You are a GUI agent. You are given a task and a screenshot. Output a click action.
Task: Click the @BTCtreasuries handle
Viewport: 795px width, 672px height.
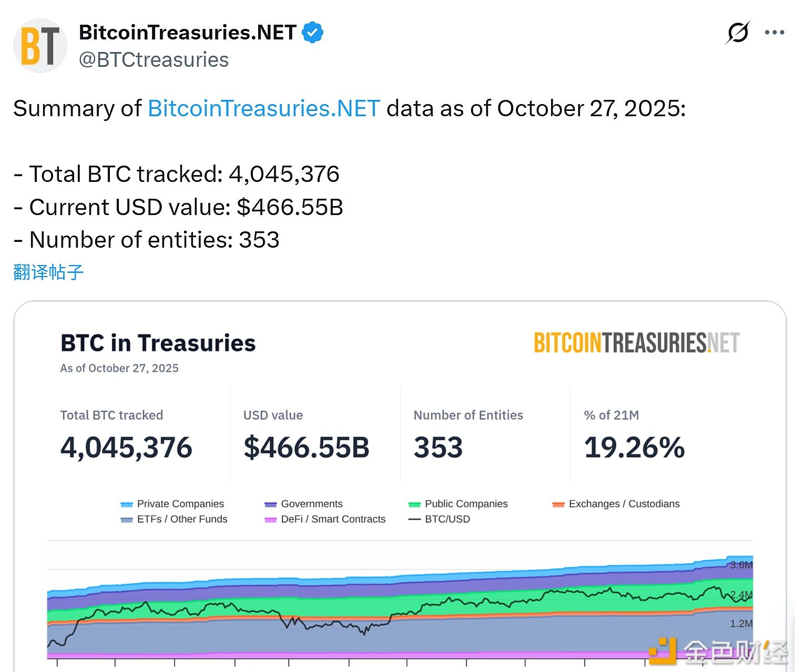coord(154,60)
